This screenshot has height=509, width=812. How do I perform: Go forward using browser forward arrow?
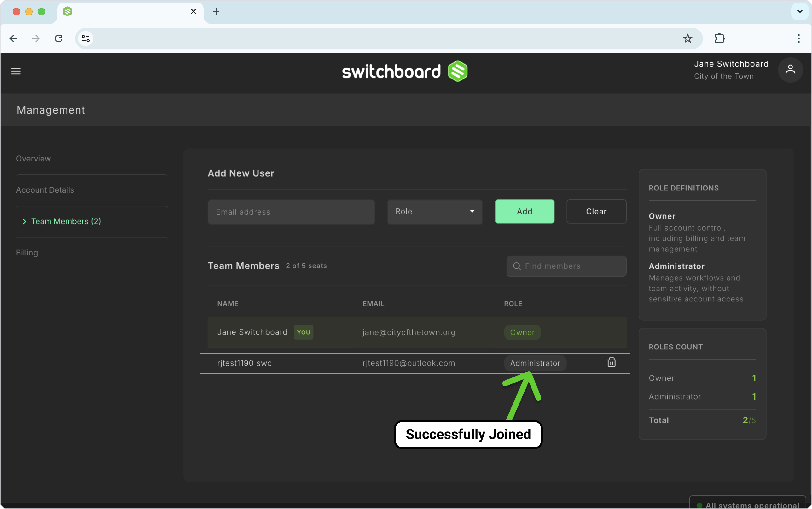pos(36,38)
